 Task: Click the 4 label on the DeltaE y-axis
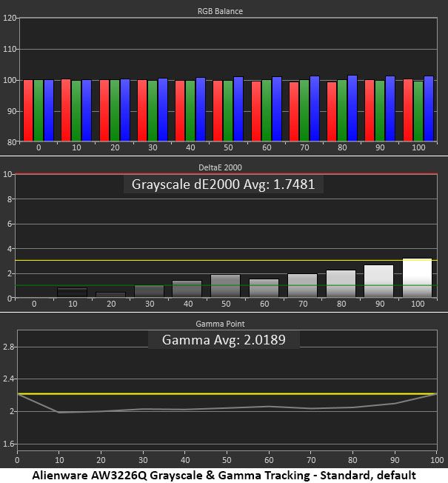coord(10,249)
